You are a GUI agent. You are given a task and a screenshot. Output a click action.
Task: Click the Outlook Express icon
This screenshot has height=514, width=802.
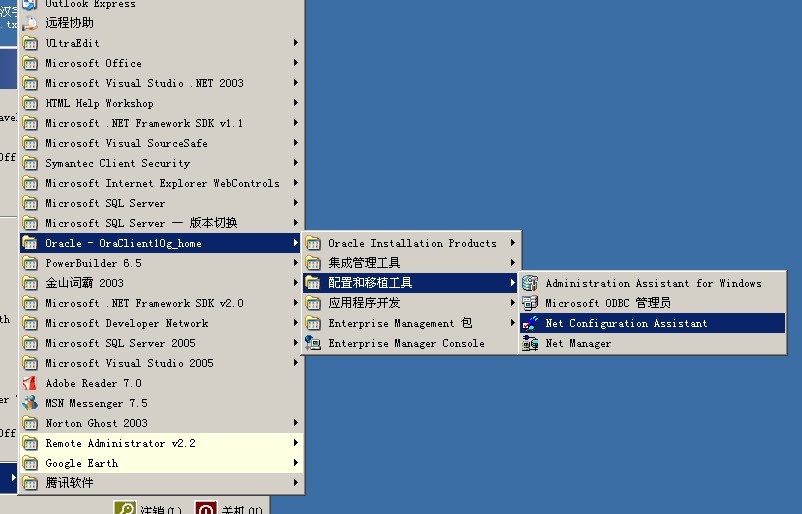(x=30, y=5)
